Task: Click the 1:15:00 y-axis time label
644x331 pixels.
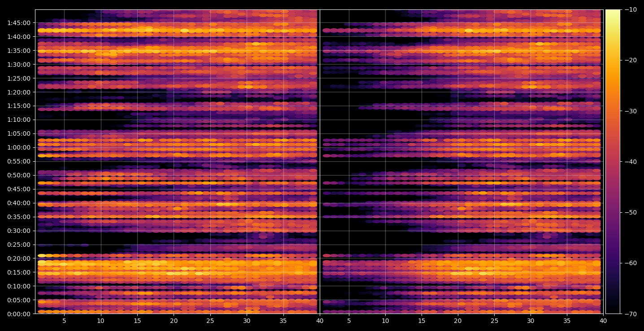Action: pyautogui.click(x=19, y=106)
